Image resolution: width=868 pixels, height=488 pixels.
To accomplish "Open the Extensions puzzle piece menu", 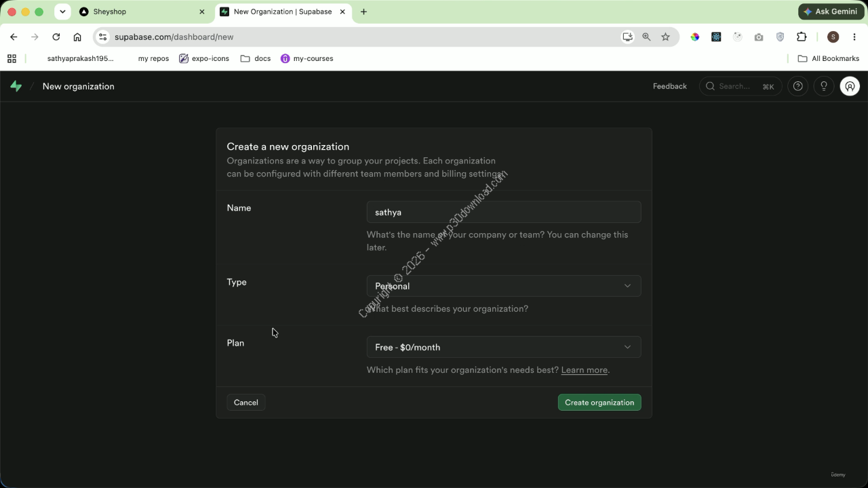I will coord(802,37).
